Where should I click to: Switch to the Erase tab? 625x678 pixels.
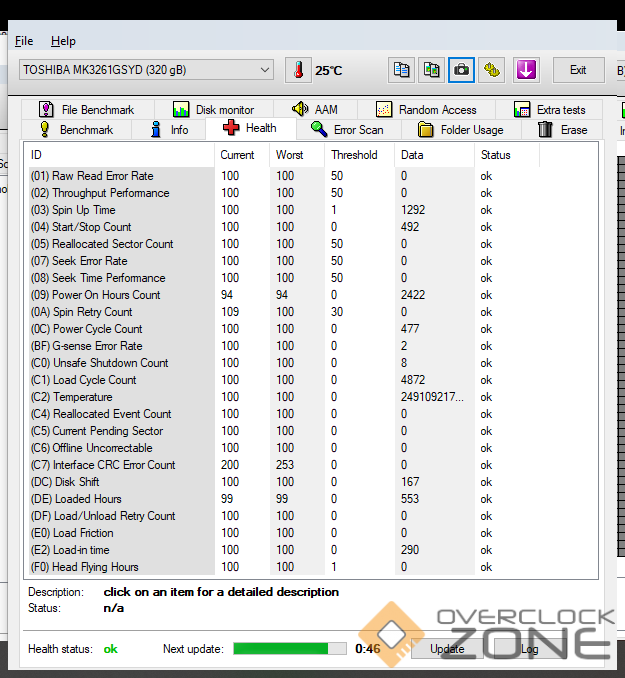point(562,130)
